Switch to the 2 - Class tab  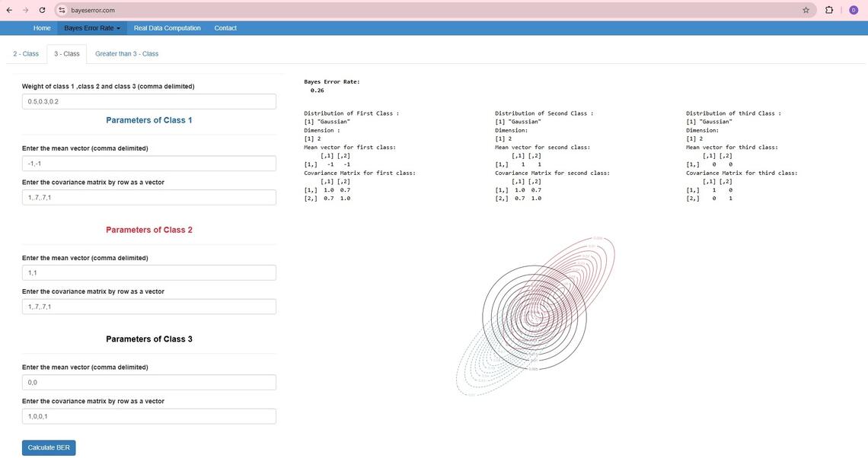click(26, 54)
